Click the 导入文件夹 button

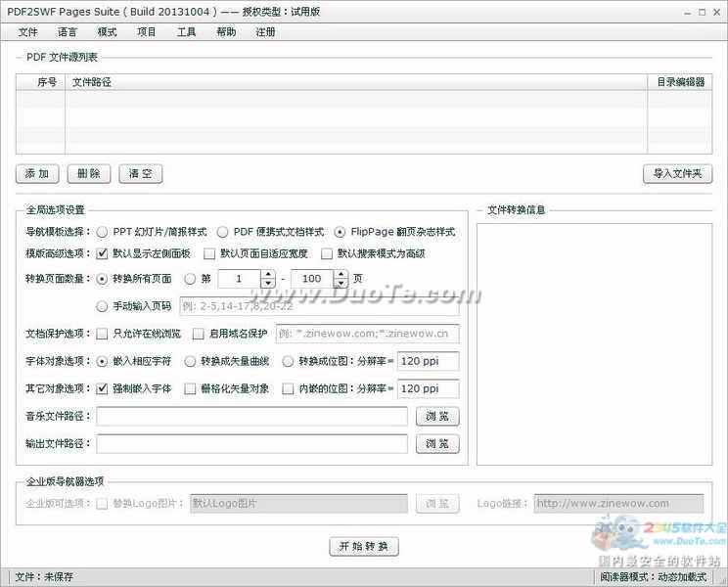pyautogui.click(x=677, y=174)
